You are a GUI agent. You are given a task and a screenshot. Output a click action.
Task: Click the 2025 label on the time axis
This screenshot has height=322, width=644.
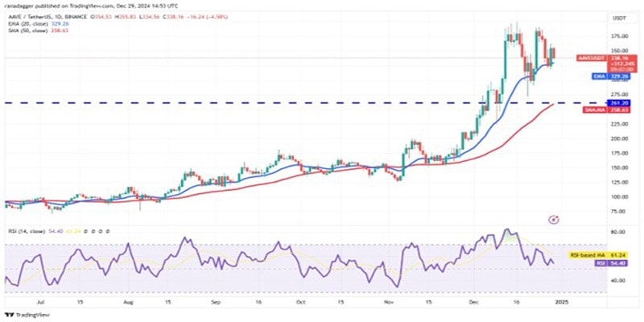[x=562, y=302]
